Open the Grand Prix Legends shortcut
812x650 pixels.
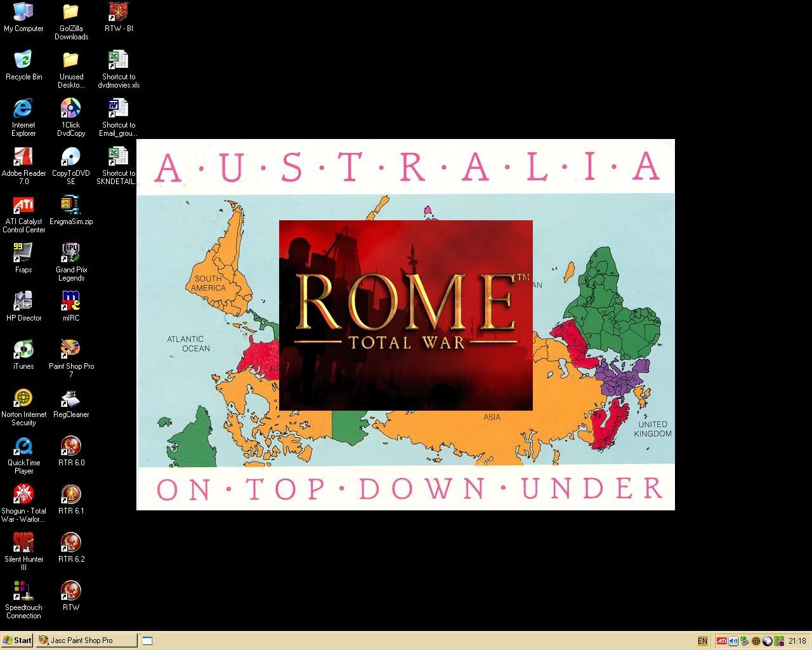(71, 253)
